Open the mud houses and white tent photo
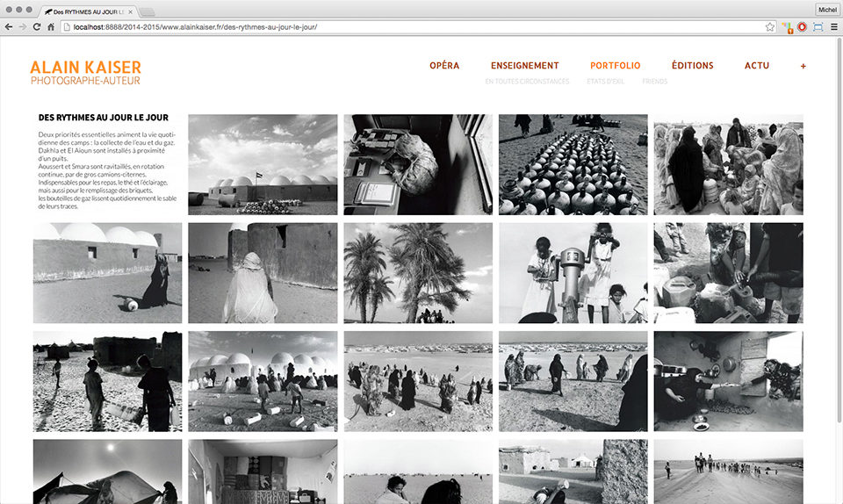Viewport: 843px width, 504px height. click(x=573, y=472)
